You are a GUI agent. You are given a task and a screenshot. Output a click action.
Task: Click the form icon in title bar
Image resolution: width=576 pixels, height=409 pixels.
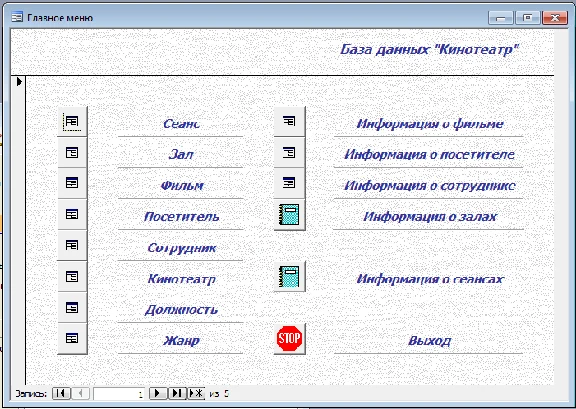click(17, 17)
